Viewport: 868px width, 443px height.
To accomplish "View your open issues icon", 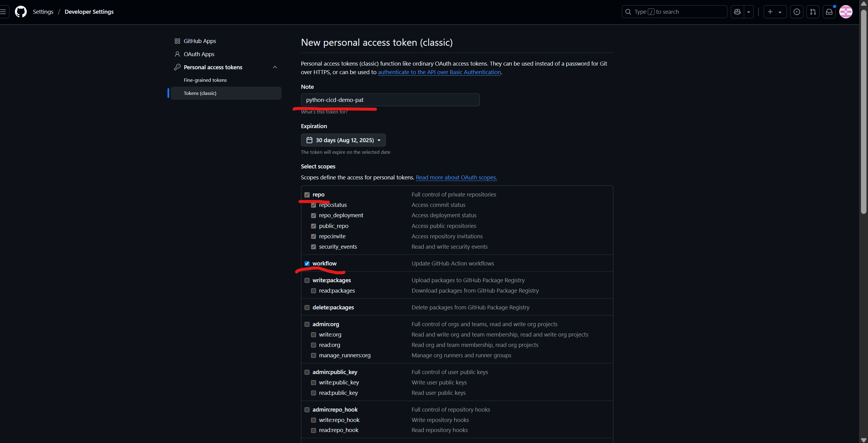I will click(x=797, y=12).
